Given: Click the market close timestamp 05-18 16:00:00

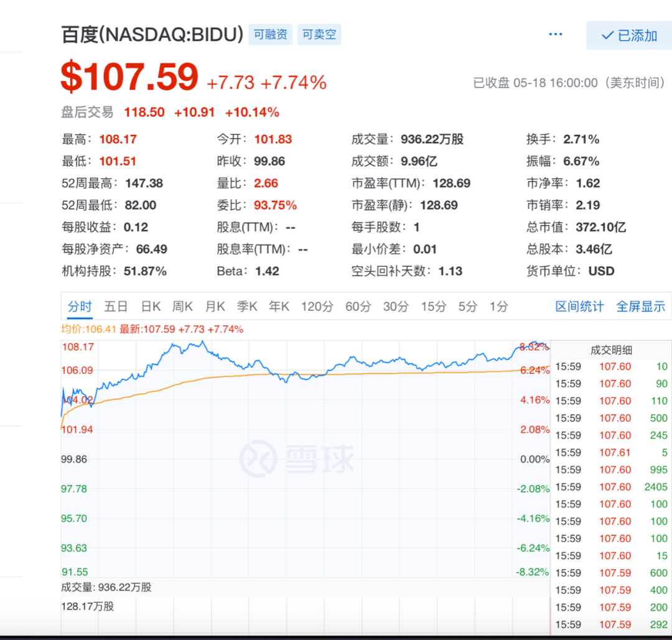Looking at the screenshot, I should click(x=556, y=83).
